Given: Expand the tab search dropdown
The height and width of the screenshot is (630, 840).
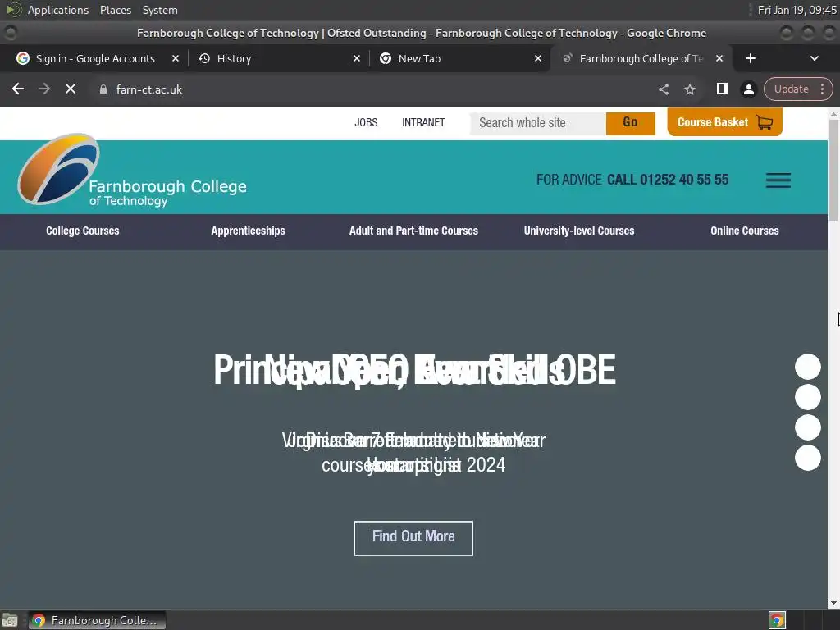Looking at the screenshot, I should pyautogui.click(x=815, y=58).
